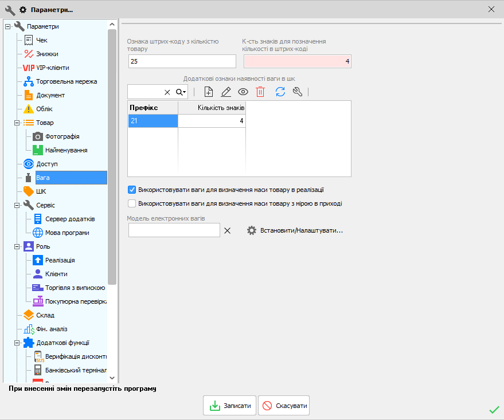This screenshot has width=504, height=420.
Task: Click the red trash delete icon
Action: (x=260, y=92)
